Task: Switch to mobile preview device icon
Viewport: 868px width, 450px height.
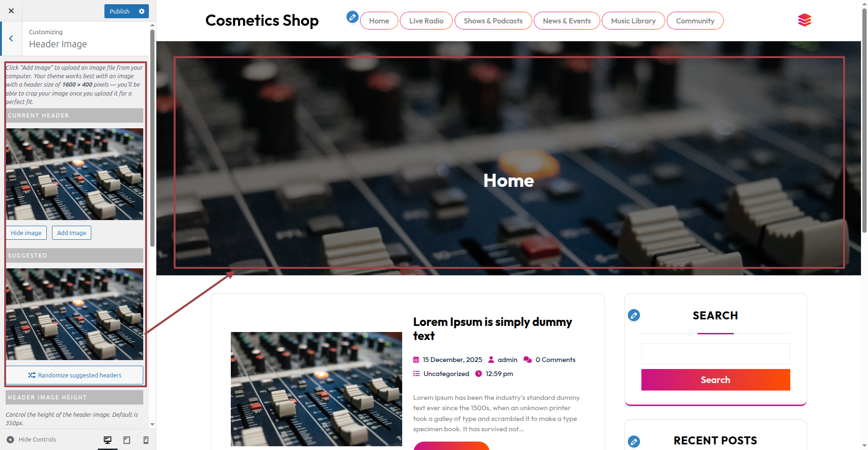Action: (x=146, y=440)
